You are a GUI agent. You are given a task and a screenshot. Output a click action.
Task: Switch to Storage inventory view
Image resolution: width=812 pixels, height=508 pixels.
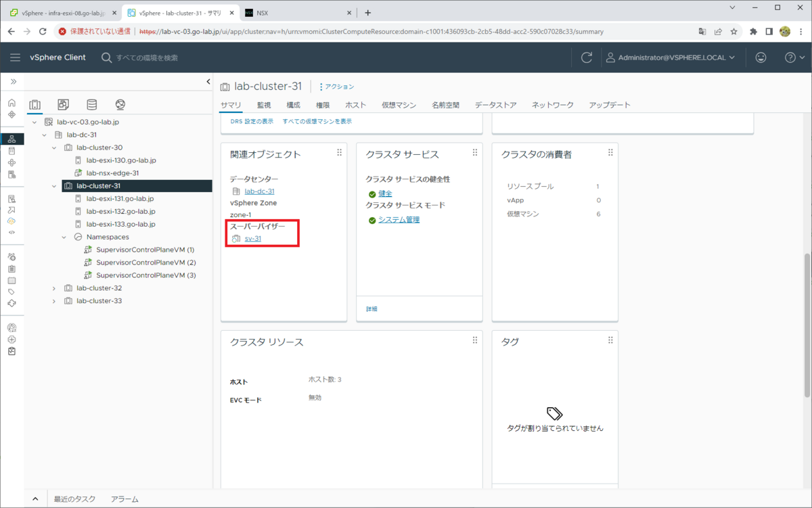92,105
